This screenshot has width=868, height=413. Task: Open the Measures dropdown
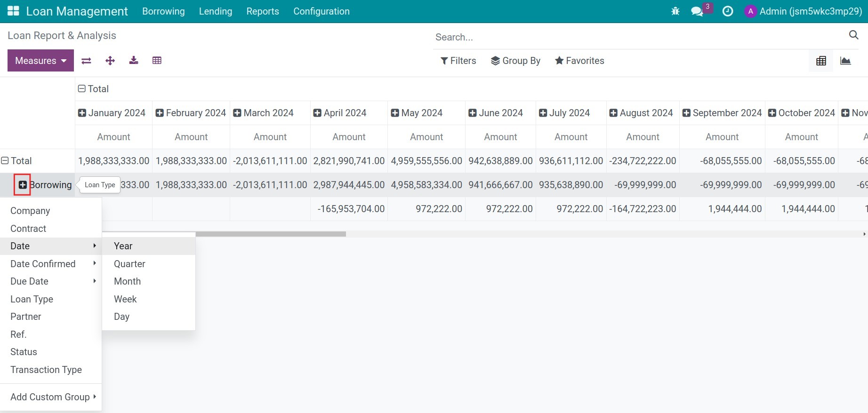click(x=40, y=61)
